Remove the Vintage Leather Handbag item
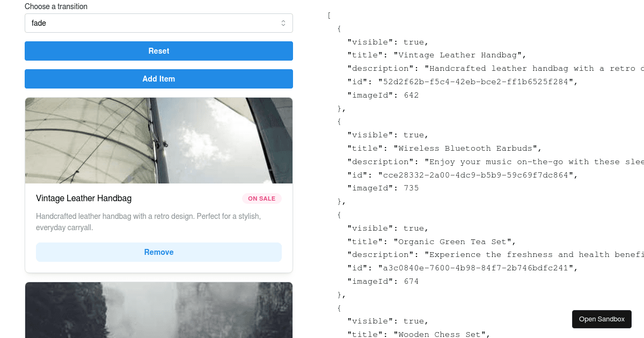The image size is (644, 338). click(158, 252)
